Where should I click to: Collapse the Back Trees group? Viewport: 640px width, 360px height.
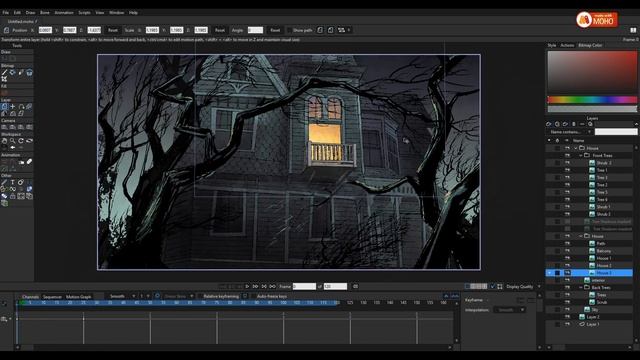click(581, 288)
